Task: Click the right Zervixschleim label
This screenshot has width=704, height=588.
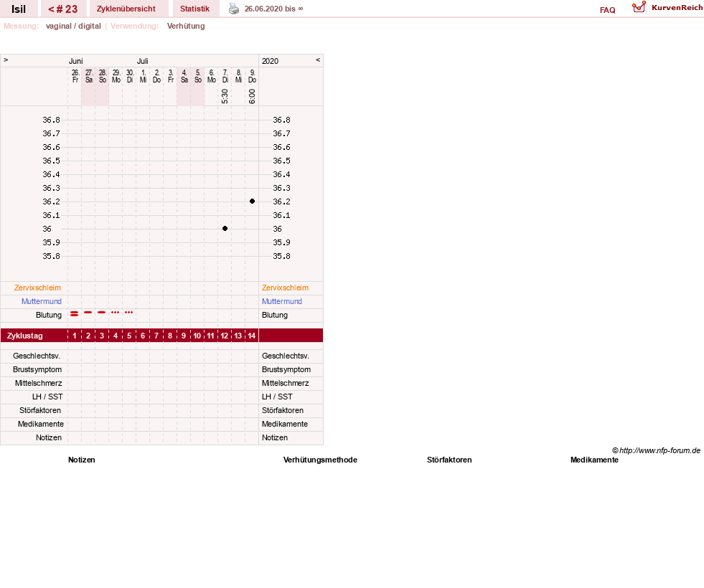Action: tap(285, 288)
